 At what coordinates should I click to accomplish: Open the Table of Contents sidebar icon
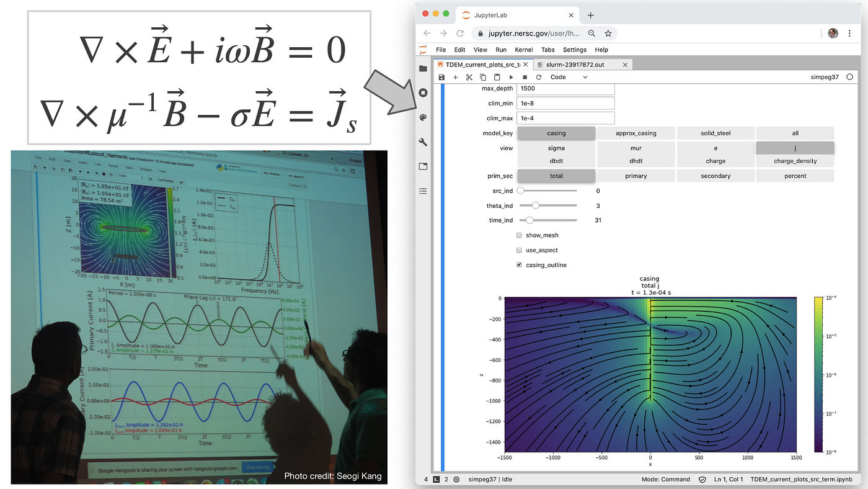pyautogui.click(x=423, y=191)
